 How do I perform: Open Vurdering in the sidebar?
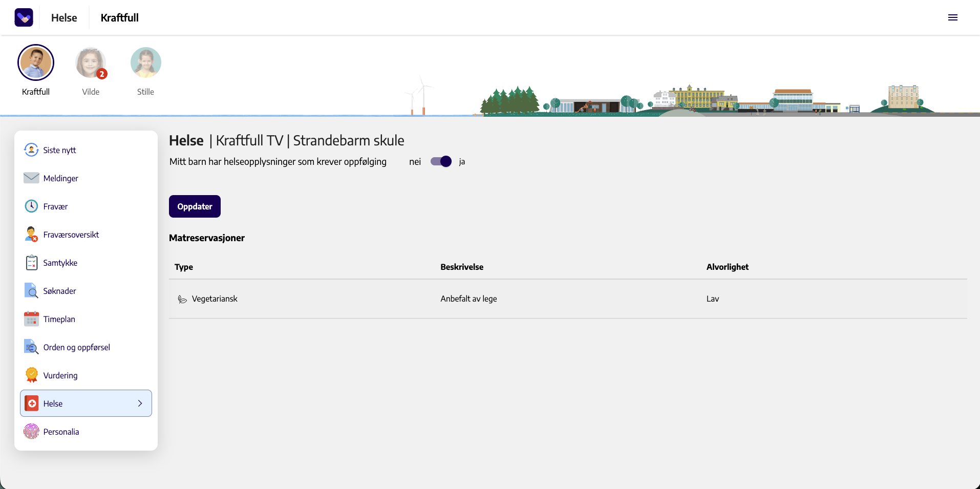pyautogui.click(x=86, y=375)
